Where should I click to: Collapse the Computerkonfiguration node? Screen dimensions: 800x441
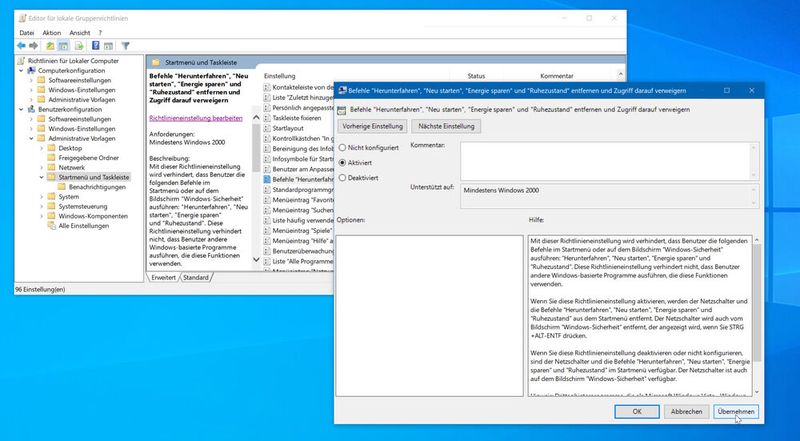click(21, 70)
